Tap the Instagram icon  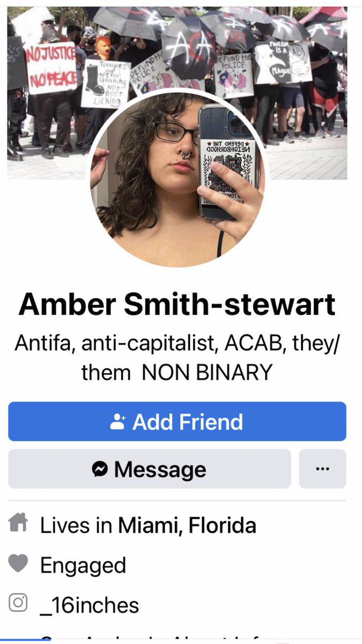18,603
